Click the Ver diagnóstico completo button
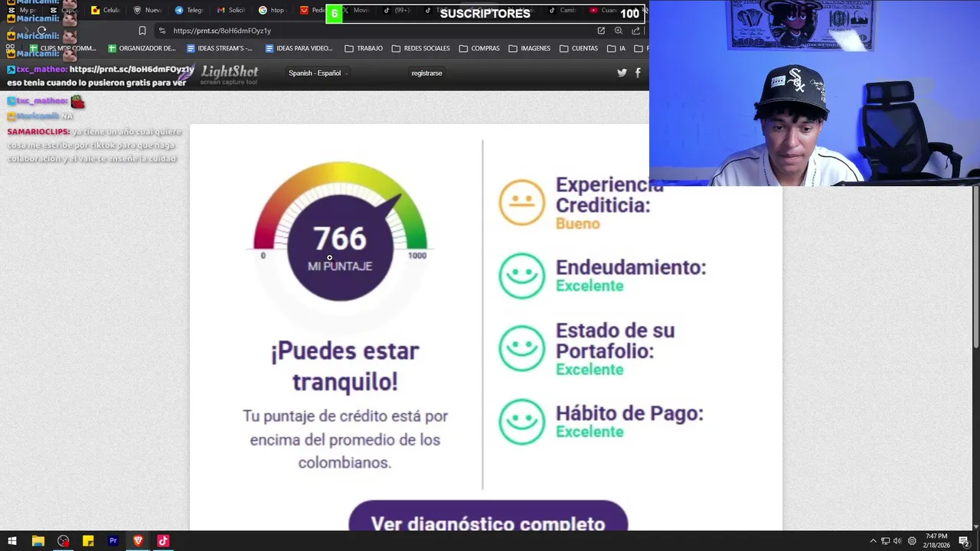The height and width of the screenshot is (551, 980). [x=488, y=517]
